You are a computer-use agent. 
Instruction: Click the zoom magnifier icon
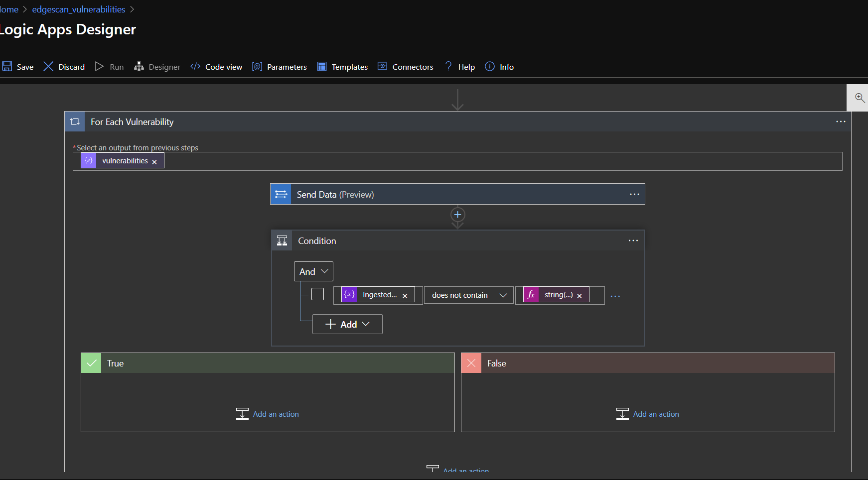(x=860, y=98)
